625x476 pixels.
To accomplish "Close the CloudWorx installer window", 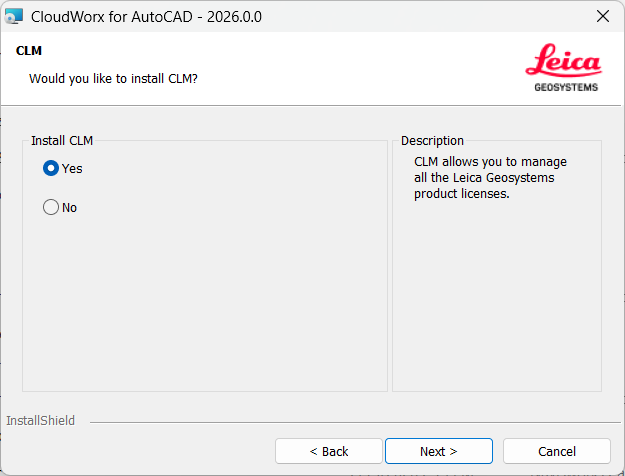I will pos(603,16).
